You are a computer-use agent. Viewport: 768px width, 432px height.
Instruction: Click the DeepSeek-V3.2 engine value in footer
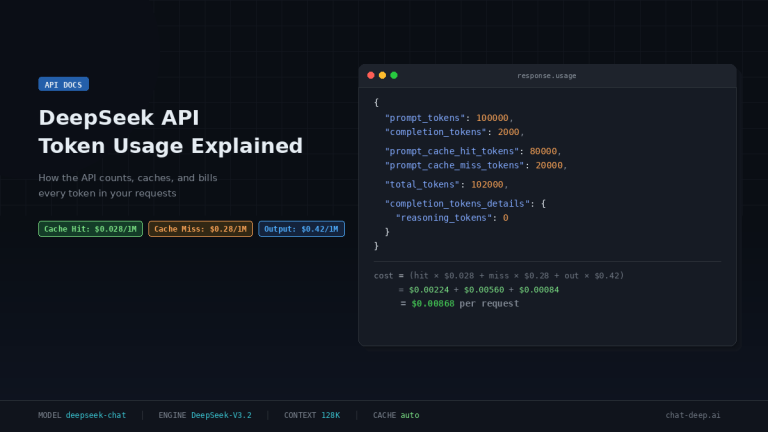tap(221, 415)
